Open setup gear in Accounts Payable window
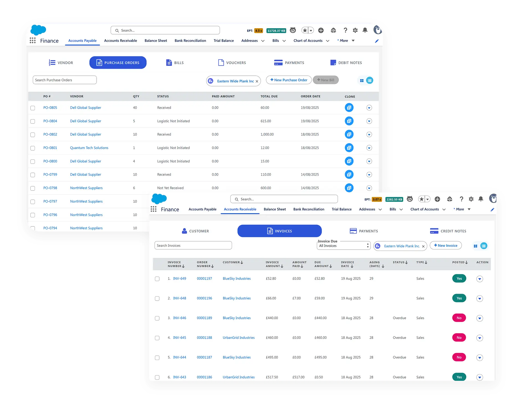532x416 pixels. coord(355,30)
